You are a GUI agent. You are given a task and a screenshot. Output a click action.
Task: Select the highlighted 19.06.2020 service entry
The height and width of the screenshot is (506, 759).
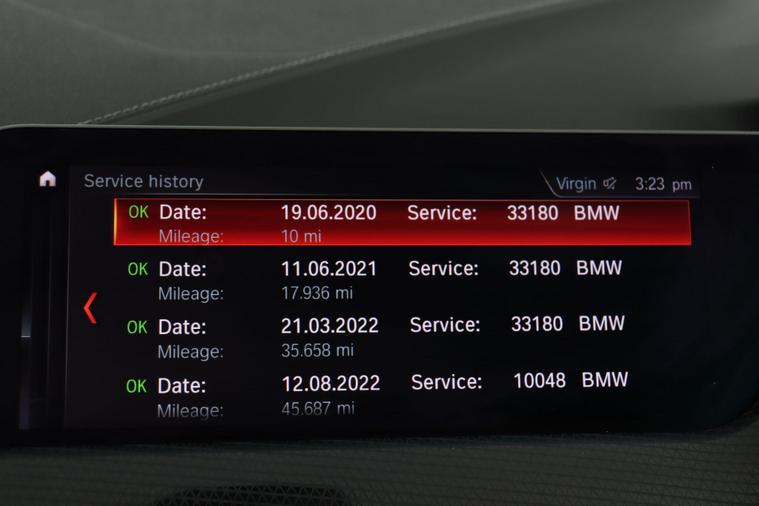point(402,222)
